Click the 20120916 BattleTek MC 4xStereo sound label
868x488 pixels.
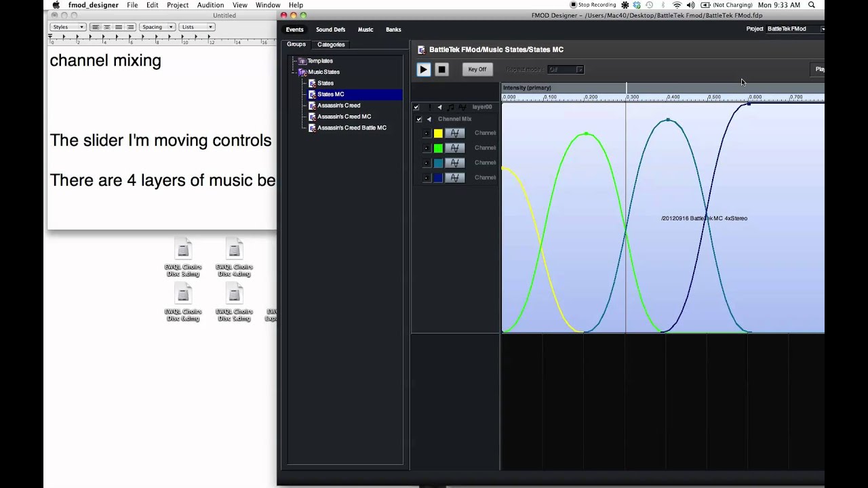[704, 218]
